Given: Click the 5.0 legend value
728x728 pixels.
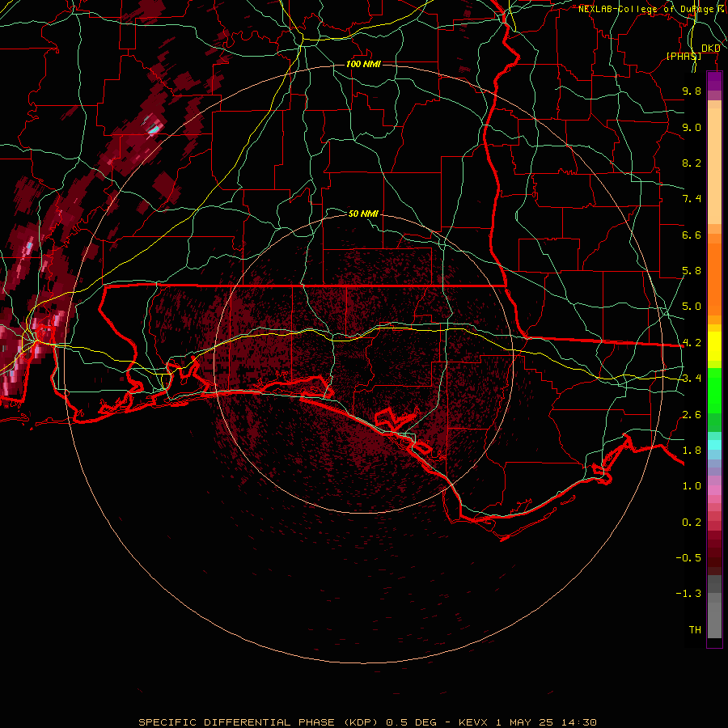Looking at the screenshot, I should 692,307.
